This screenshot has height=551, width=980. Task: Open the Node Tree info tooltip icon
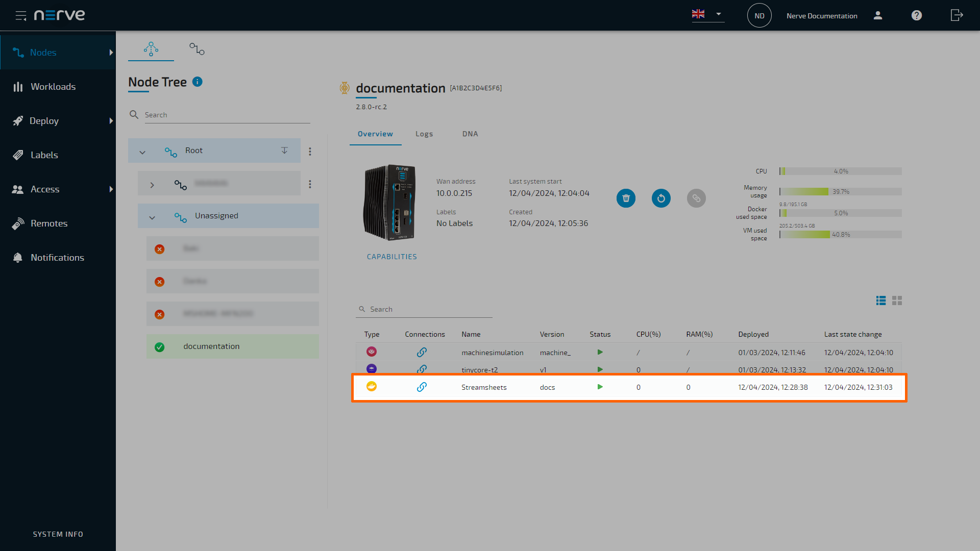[x=198, y=82]
